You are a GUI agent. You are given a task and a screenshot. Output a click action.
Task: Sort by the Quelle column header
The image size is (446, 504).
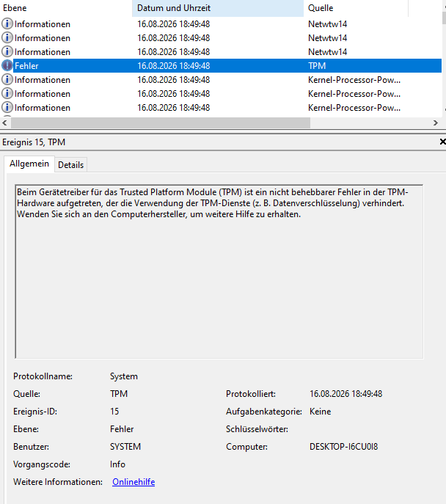tap(355, 8)
